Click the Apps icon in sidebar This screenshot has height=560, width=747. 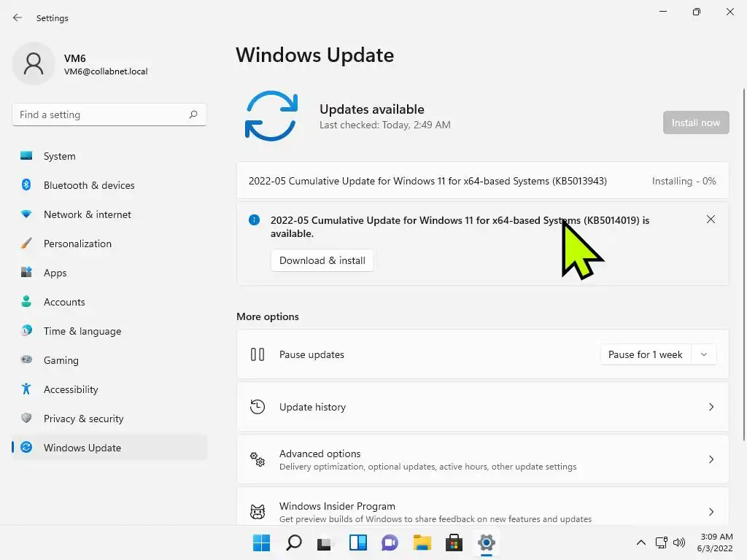click(x=26, y=273)
